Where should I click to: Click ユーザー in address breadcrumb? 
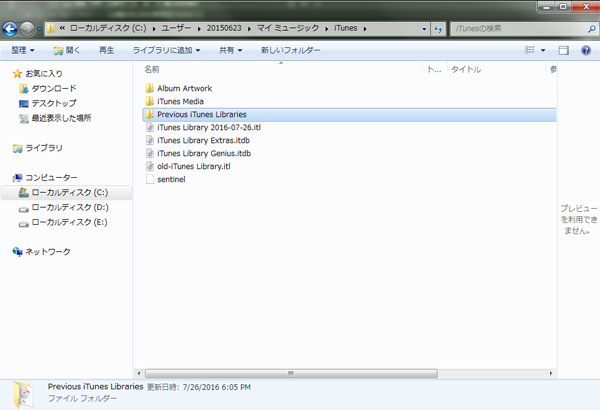click(176, 28)
